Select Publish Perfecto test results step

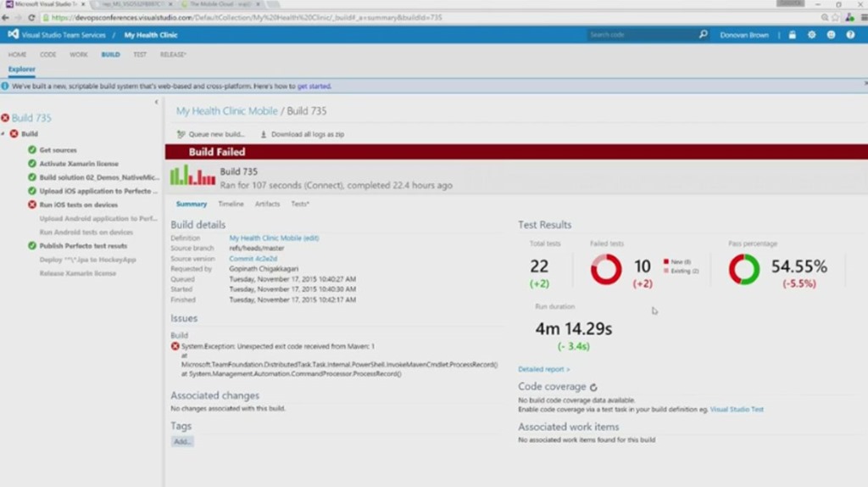coord(83,246)
